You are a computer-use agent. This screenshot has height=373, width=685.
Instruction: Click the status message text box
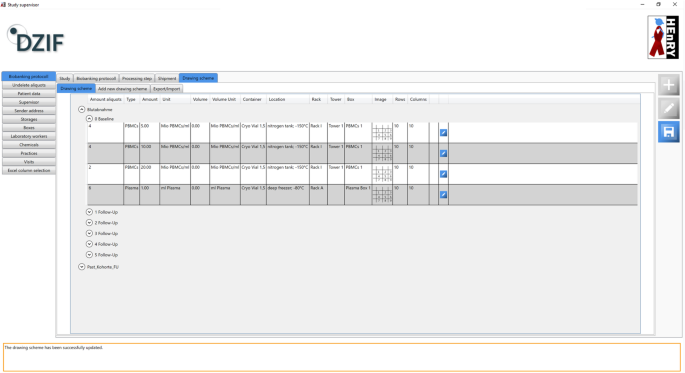coord(342,357)
